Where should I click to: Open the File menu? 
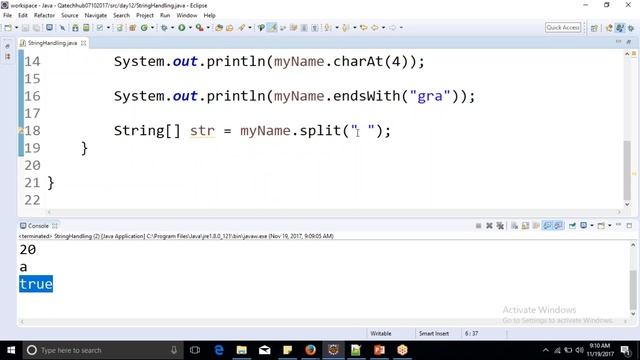click(x=8, y=15)
